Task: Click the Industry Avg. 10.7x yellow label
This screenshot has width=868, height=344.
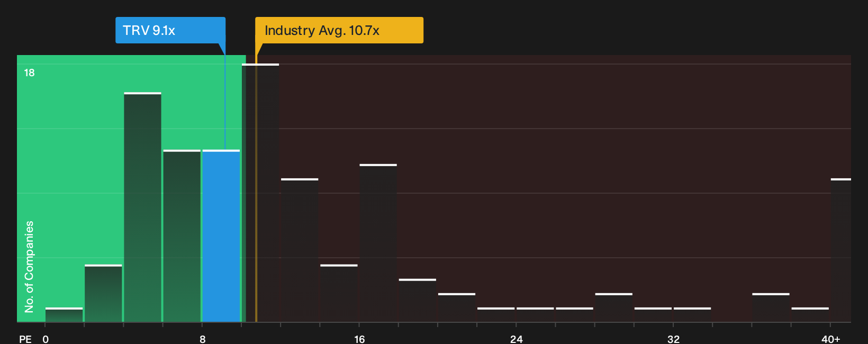Action: point(339,30)
